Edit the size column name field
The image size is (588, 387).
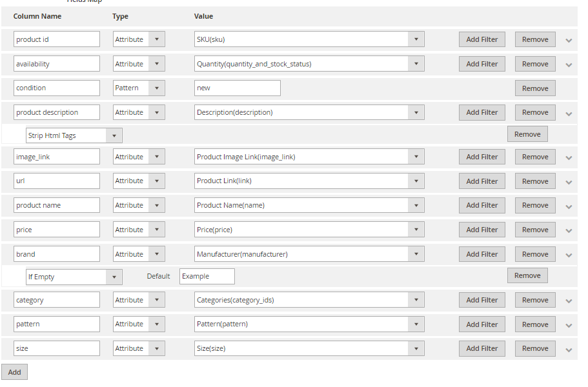[57, 348]
